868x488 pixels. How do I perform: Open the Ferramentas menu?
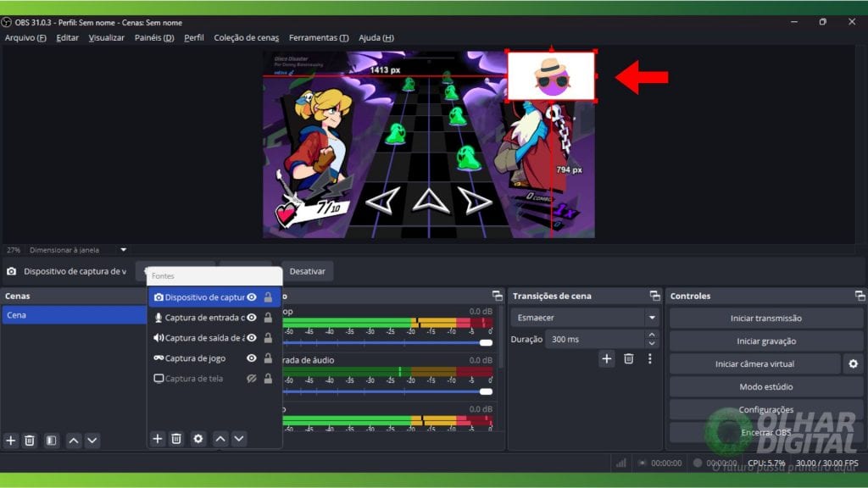pyautogui.click(x=318, y=37)
